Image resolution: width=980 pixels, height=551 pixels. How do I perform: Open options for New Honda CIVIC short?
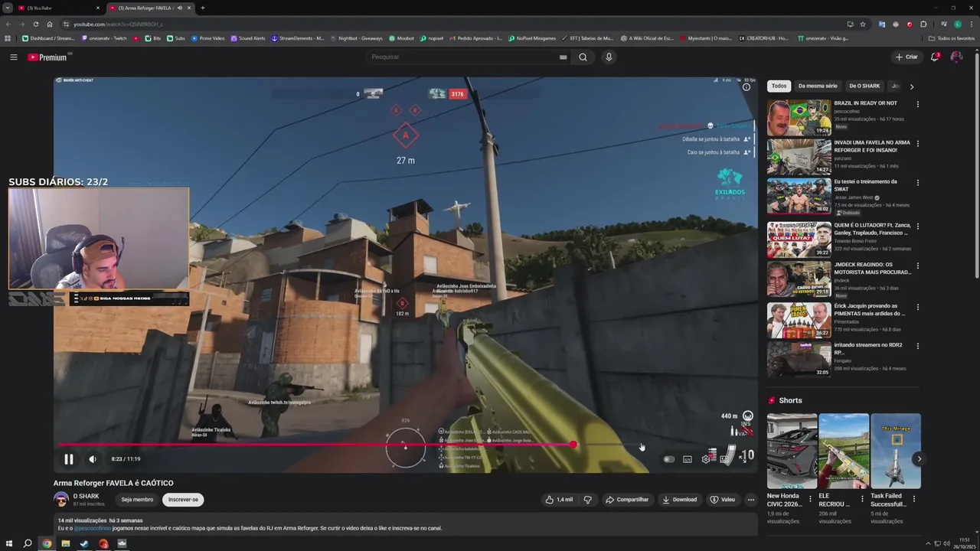[x=810, y=499]
